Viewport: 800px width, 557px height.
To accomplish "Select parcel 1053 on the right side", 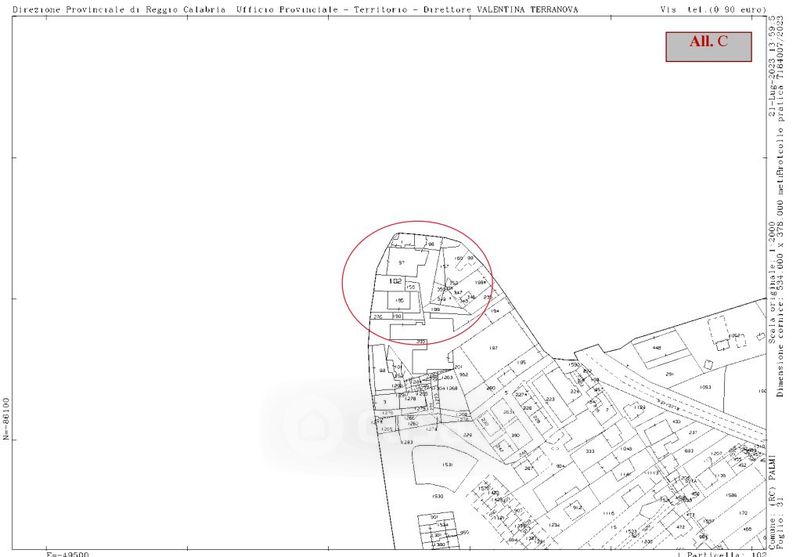I will click(705, 386).
